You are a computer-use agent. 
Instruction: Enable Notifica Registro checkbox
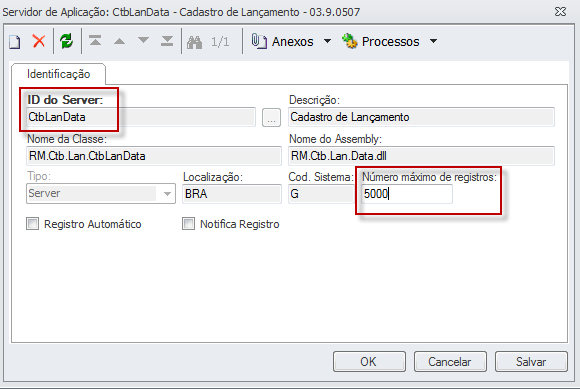coord(189,224)
